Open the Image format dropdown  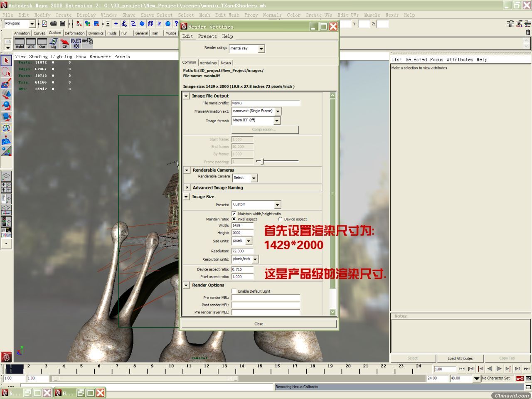(277, 121)
